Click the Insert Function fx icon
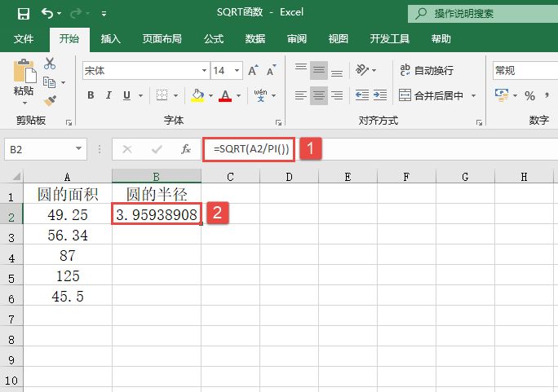This screenshot has height=392, width=558. [186, 149]
